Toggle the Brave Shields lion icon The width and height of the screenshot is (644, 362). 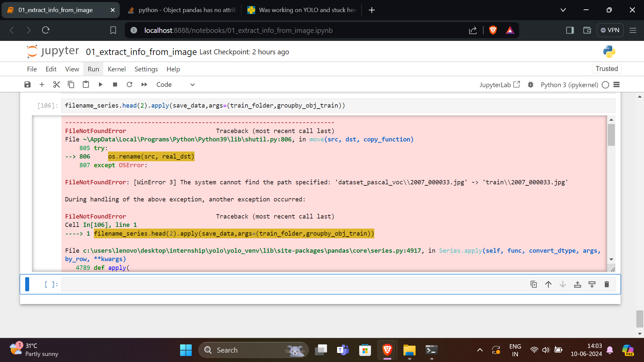point(493,30)
